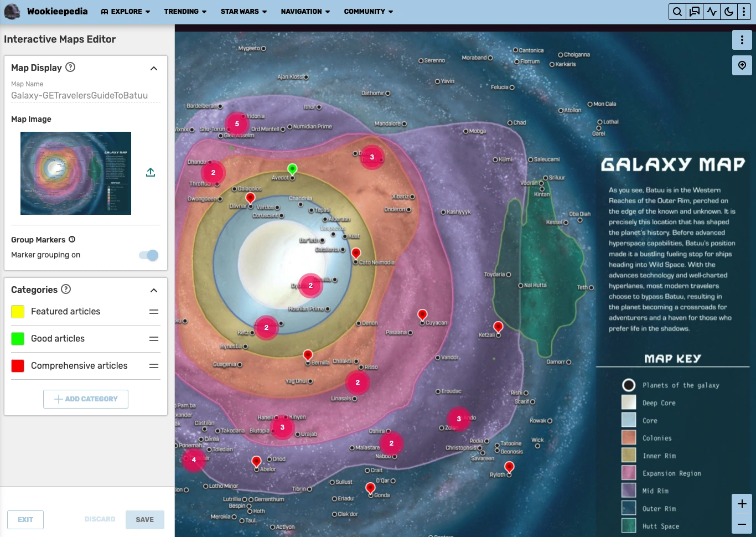This screenshot has height=537, width=756.
Task: Click the marker location icon on the map
Action: [742, 65]
